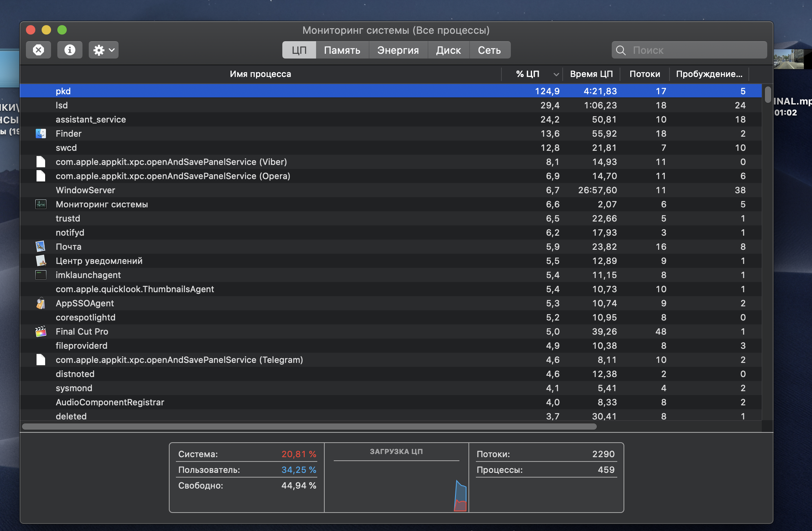Click the imklaunchagent terminal icon
812x531 pixels.
coord(41,275)
